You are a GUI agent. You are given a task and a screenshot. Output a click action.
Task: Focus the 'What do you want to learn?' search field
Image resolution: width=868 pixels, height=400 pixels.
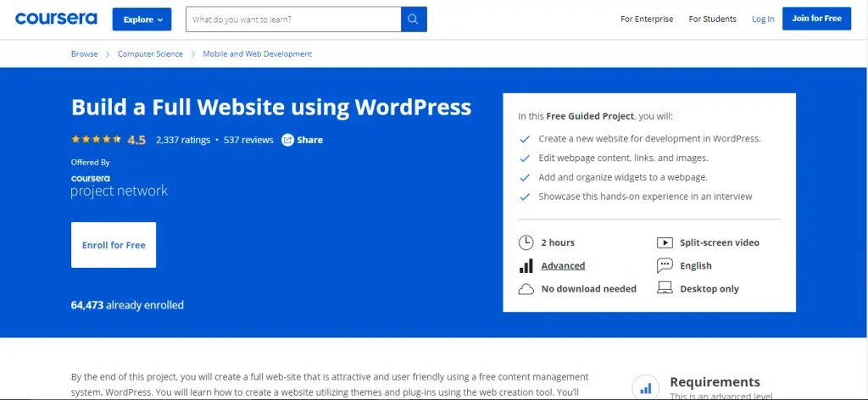292,19
